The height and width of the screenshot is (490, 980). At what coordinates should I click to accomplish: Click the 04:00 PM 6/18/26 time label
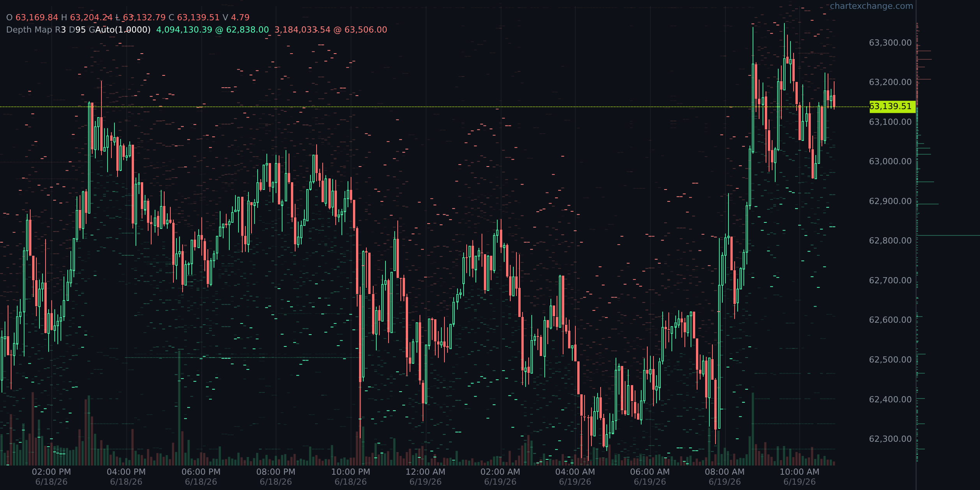tap(126, 477)
